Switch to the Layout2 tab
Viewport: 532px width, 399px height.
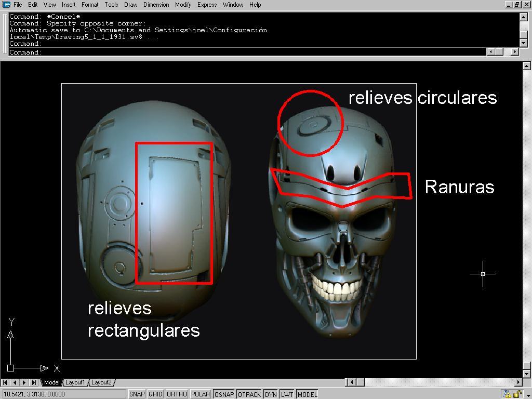101,382
